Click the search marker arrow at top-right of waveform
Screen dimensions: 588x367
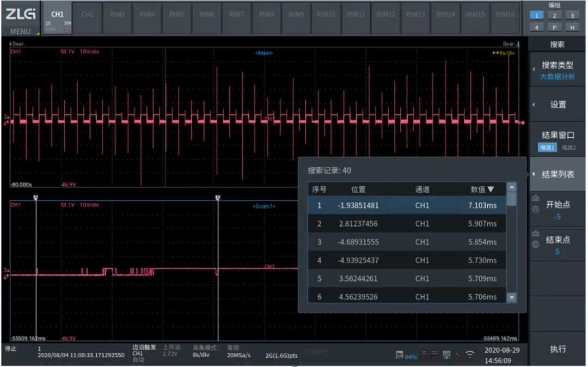pos(518,44)
